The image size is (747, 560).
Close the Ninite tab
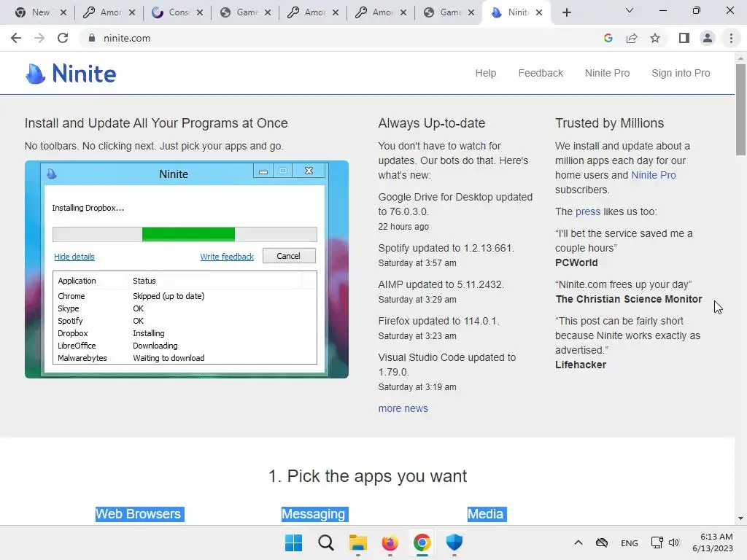point(539,13)
